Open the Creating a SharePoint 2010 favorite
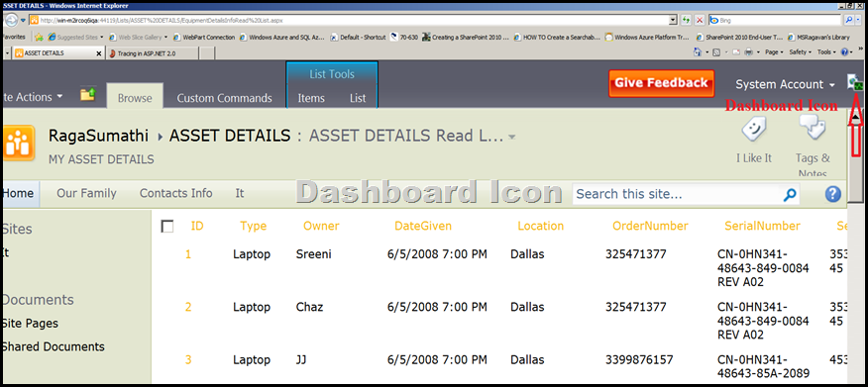Image resolution: width=868 pixels, height=387 pixels. pyautogui.click(x=465, y=37)
